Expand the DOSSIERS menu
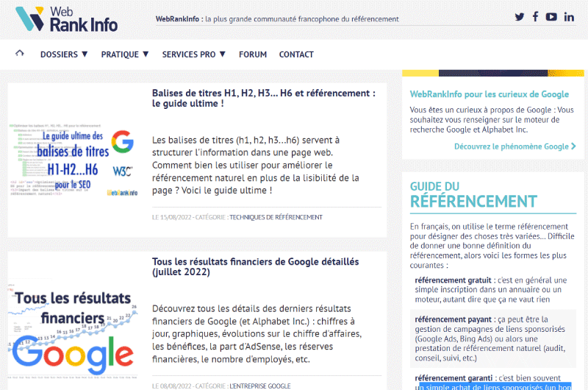 [x=64, y=54]
